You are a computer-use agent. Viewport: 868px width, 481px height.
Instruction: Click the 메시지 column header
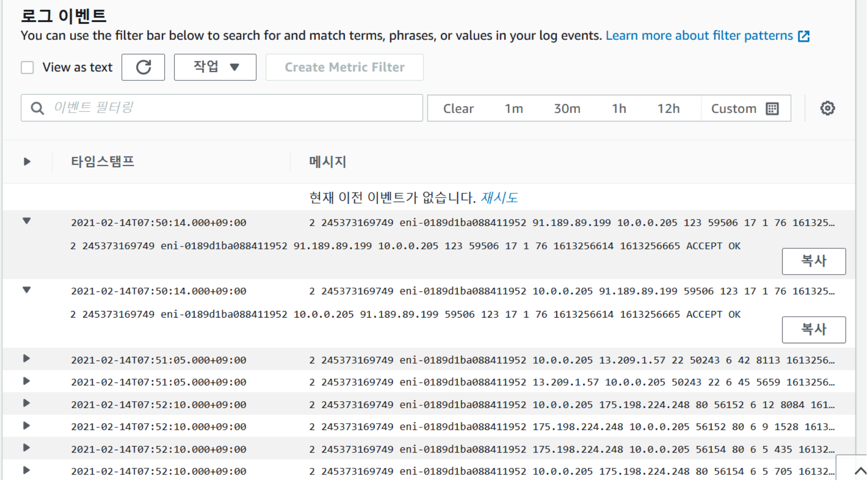click(328, 162)
